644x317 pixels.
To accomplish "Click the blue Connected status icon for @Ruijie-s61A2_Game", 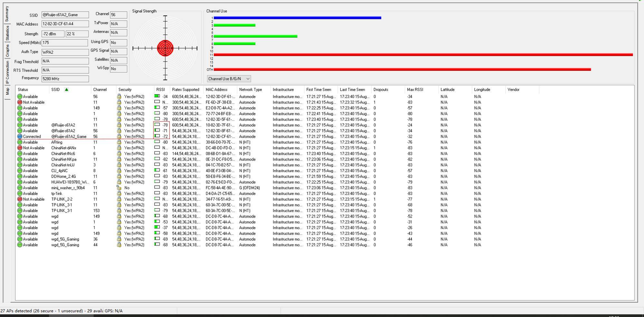I will click(x=20, y=136).
